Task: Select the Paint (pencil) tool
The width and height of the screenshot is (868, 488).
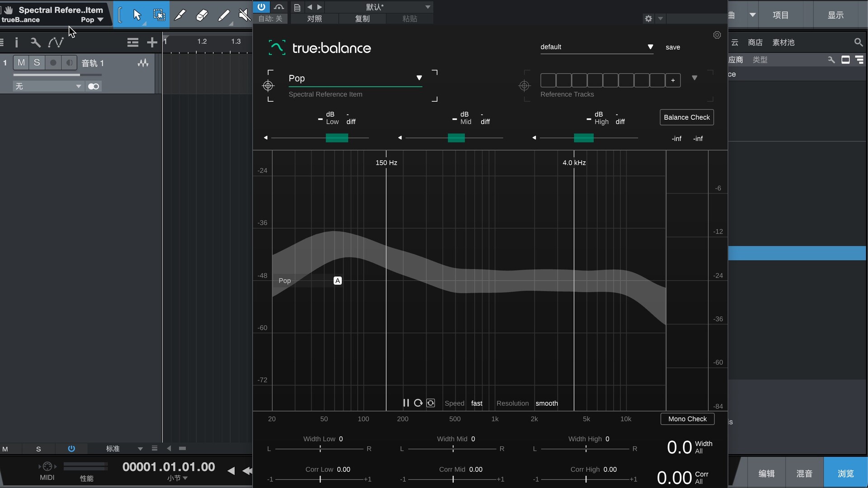Action: pos(223,15)
